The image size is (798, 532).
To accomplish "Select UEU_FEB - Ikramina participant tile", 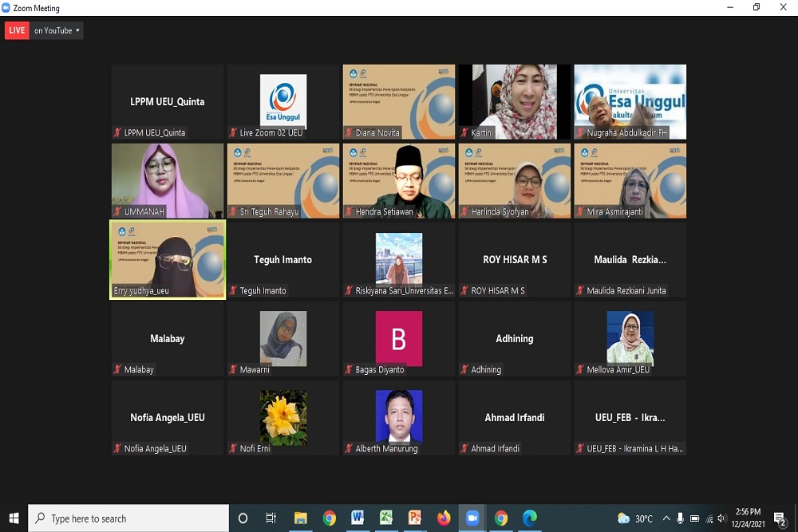I will [x=630, y=418].
